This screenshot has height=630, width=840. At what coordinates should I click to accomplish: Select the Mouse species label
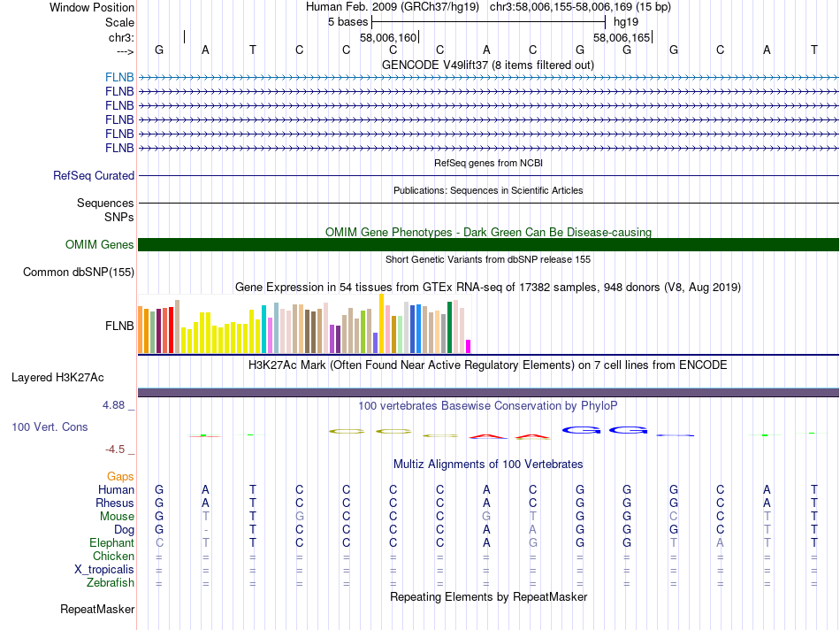point(117,517)
